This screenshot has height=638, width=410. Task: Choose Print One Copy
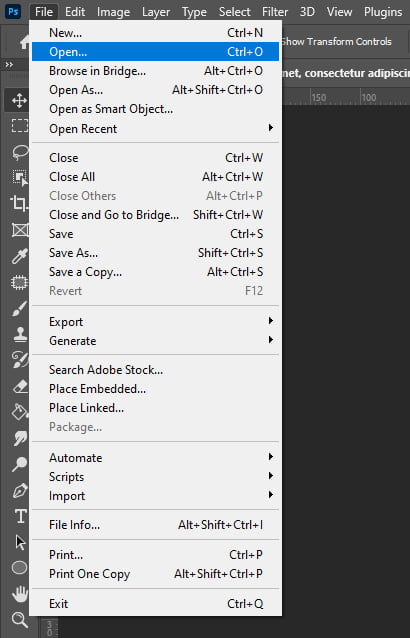click(155, 574)
